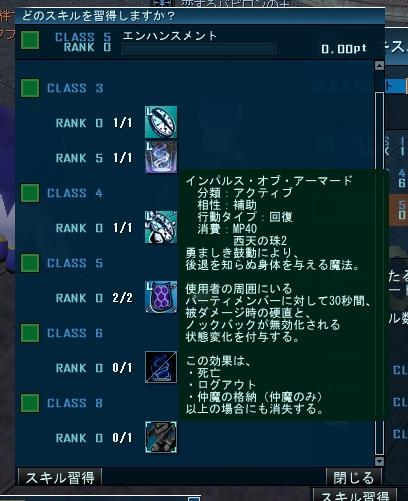Collapse the Class 8 skill group
This screenshot has width=408, height=501.
30,403
